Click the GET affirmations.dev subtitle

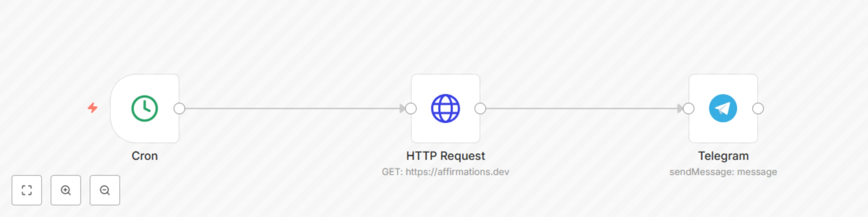click(446, 172)
